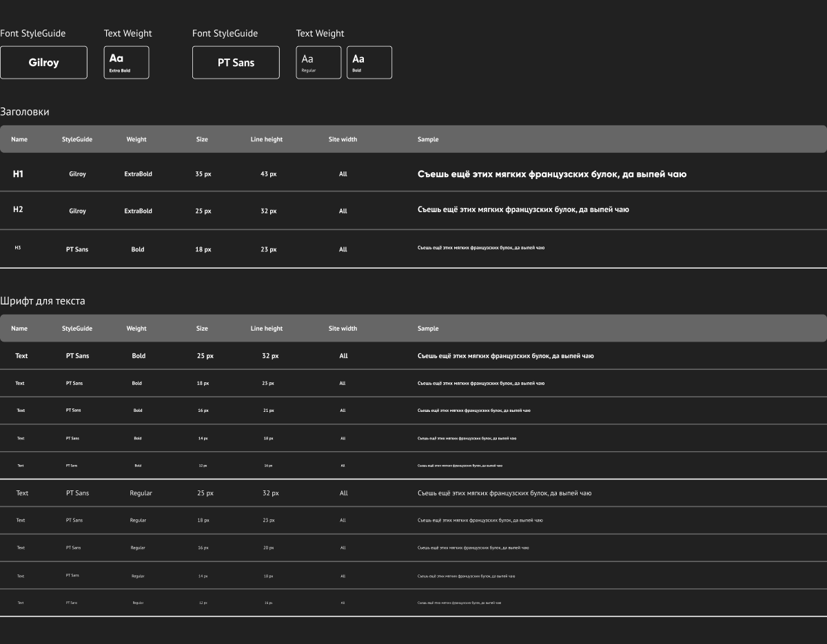The height and width of the screenshot is (644, 827).
Task: Click the H1 row sample text
Action: (x=551, y=174)
